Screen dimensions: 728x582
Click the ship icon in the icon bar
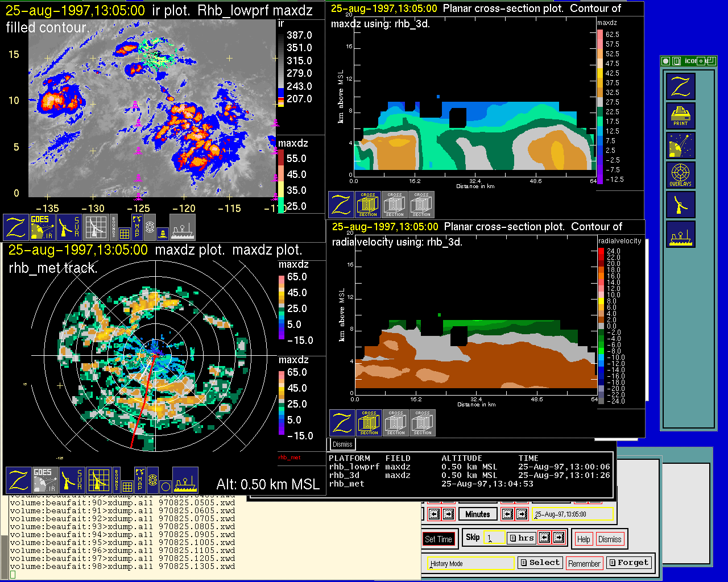click(680, 234)
